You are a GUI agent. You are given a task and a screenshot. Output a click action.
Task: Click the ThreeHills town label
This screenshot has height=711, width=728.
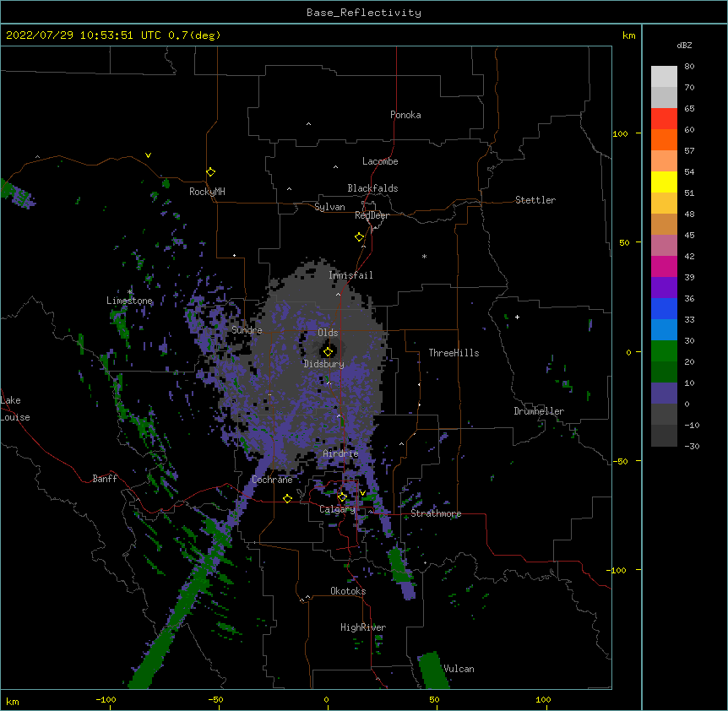[x=454, y=353]
